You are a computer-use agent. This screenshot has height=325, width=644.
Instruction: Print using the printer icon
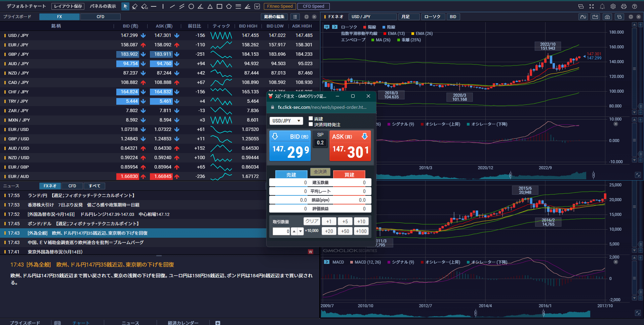tap(624, 6)
